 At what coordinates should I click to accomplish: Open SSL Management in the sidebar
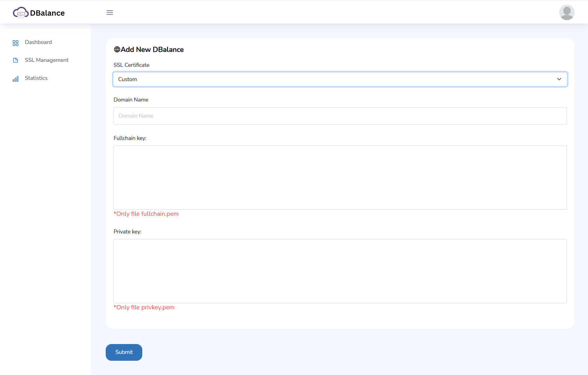coord(46,60)
